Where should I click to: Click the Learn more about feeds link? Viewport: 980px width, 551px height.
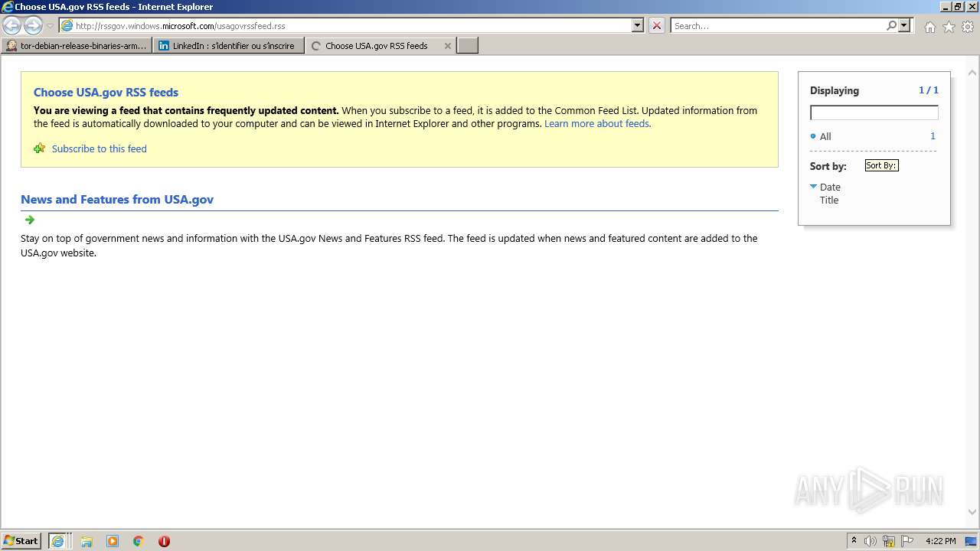point(596,123)
